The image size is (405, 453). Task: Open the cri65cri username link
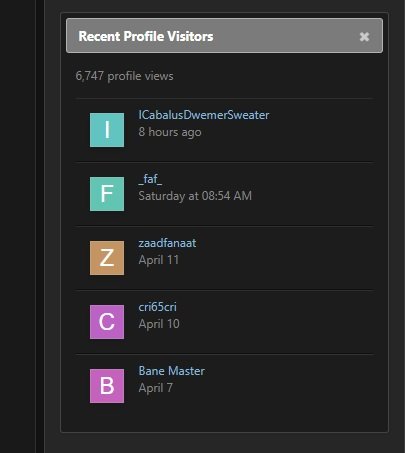158,307
